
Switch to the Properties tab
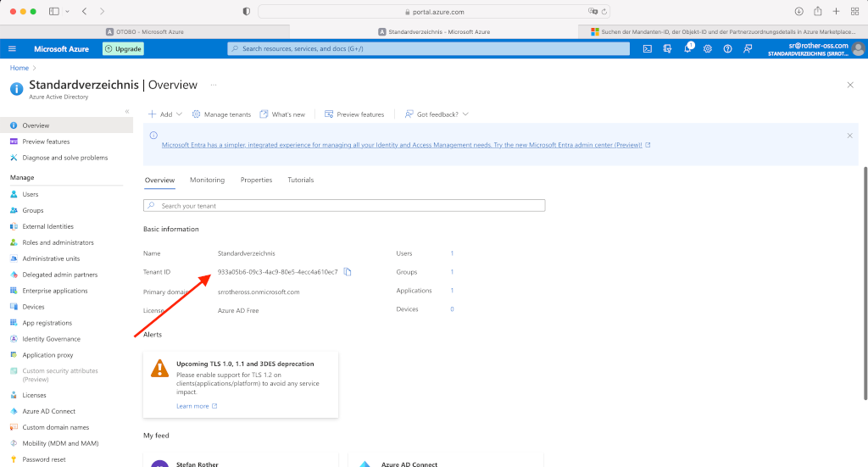(256, 181)
